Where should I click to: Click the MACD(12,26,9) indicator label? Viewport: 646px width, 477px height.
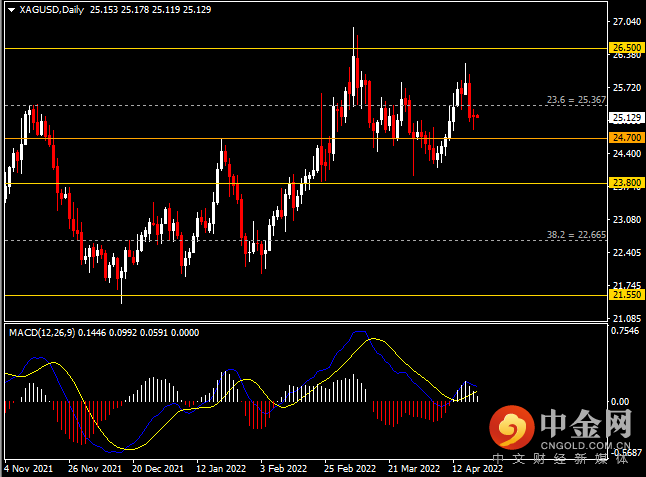coord(42,332)
